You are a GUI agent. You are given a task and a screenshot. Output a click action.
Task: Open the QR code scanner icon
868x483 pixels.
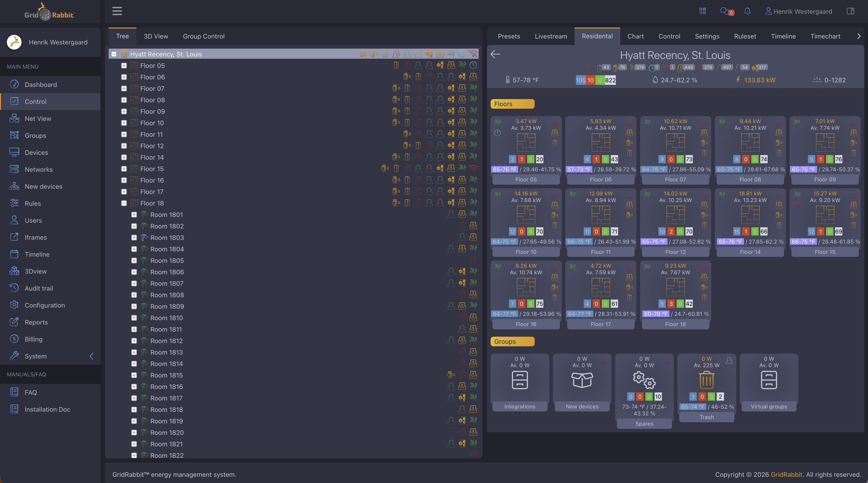[x=702, y=11]
